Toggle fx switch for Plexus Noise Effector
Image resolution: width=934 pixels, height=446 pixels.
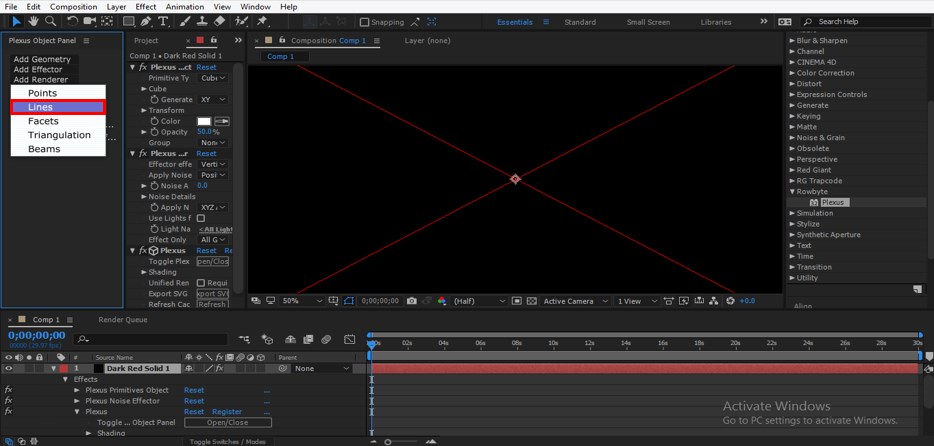coord(8,401)
